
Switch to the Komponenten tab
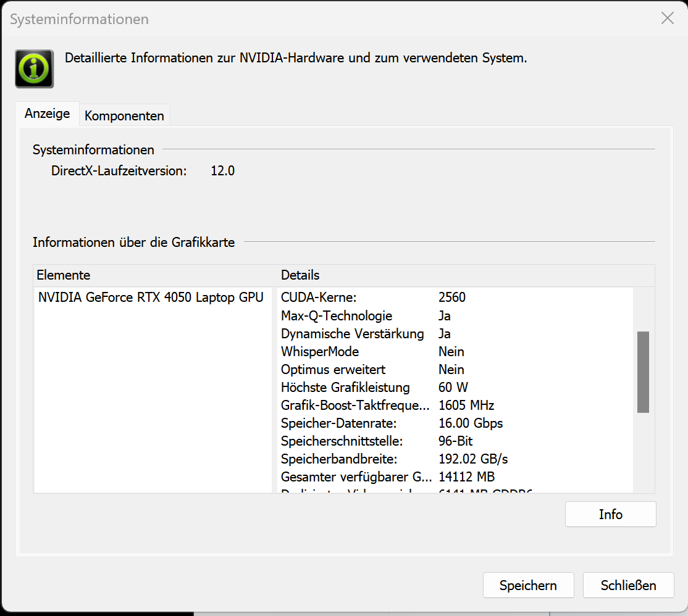click(x=124, y=115)
